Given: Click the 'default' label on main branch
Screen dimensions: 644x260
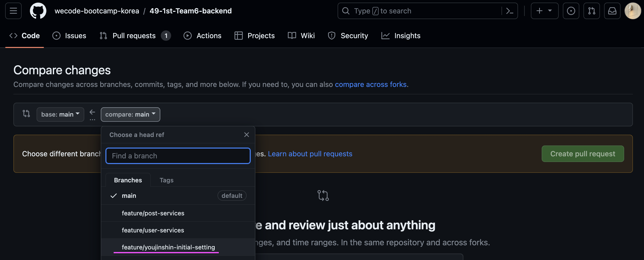Looking at the screenshot, I should [x=232, y=196].
